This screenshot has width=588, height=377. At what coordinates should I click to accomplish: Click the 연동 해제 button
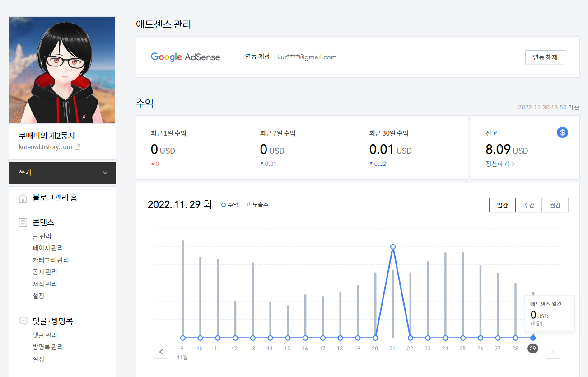545,57
